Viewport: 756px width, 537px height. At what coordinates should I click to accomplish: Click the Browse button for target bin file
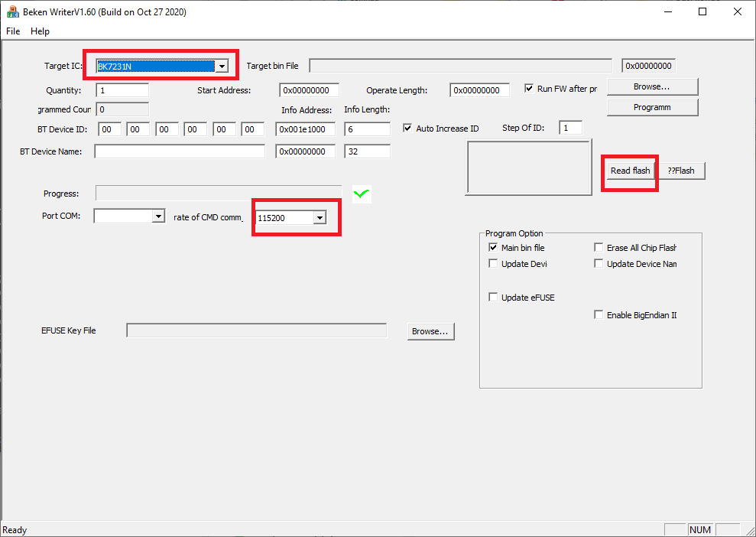652,87
